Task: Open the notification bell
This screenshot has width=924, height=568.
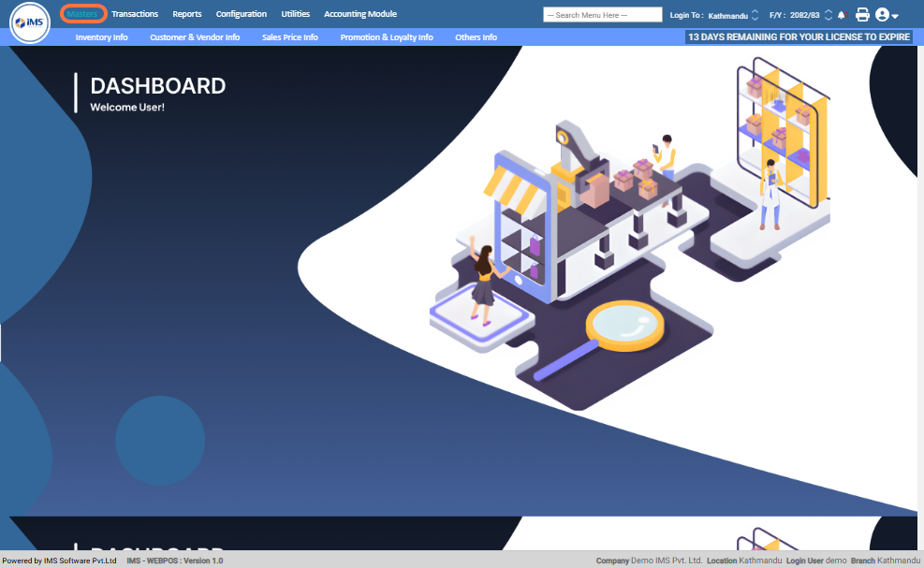Action: [x=841, y=15]
